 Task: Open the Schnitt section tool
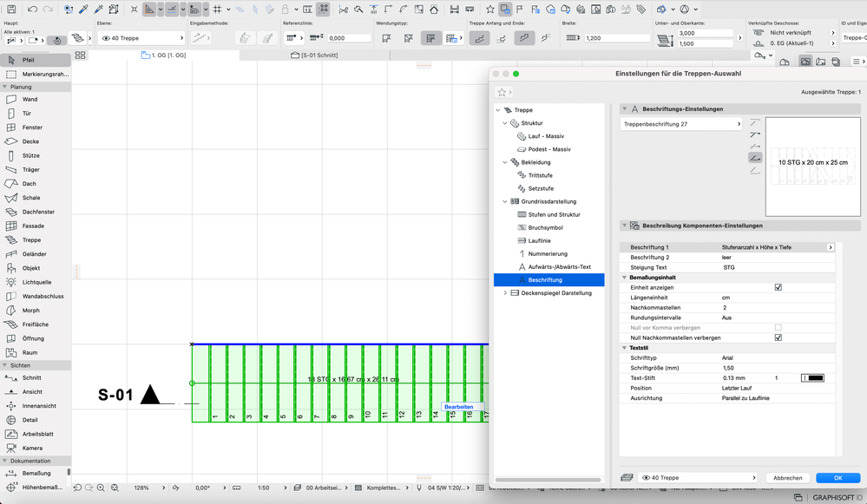coord(32,378)
